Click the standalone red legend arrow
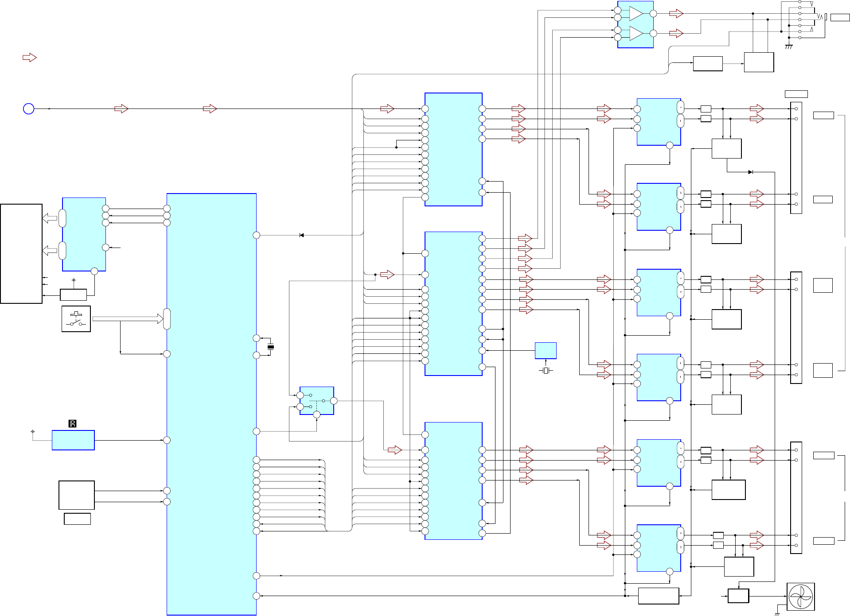 (30, 58)
